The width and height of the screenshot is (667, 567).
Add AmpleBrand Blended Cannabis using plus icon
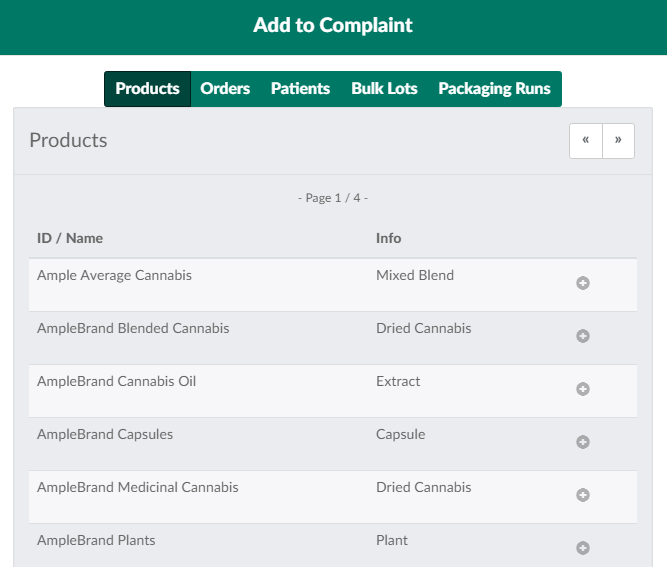(x=583, y=336)
